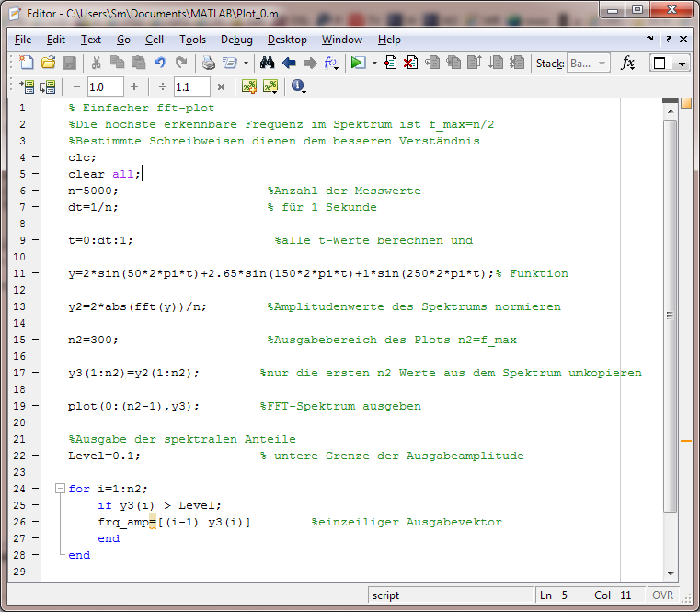Click the blue info icon in the cell toolbar

pos(297,86)
